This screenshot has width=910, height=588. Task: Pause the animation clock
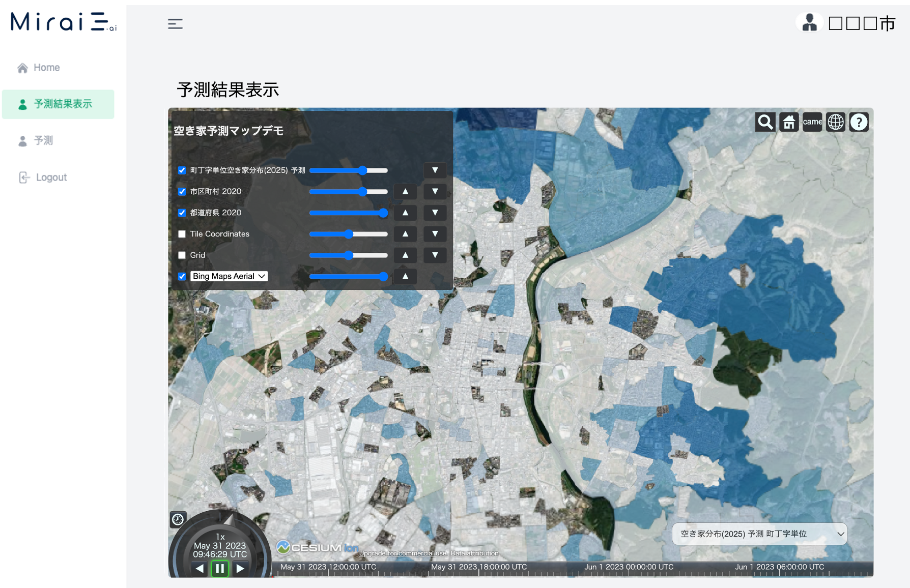tap(220, 569)
